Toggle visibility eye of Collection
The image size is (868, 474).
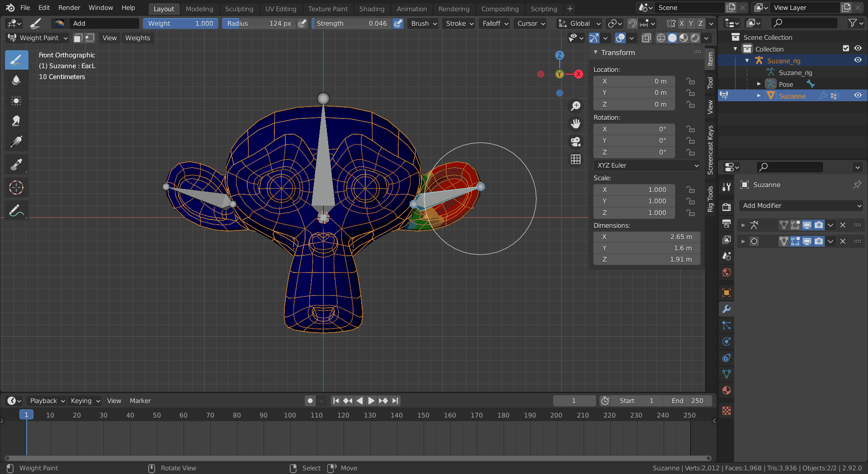(858, 48)
